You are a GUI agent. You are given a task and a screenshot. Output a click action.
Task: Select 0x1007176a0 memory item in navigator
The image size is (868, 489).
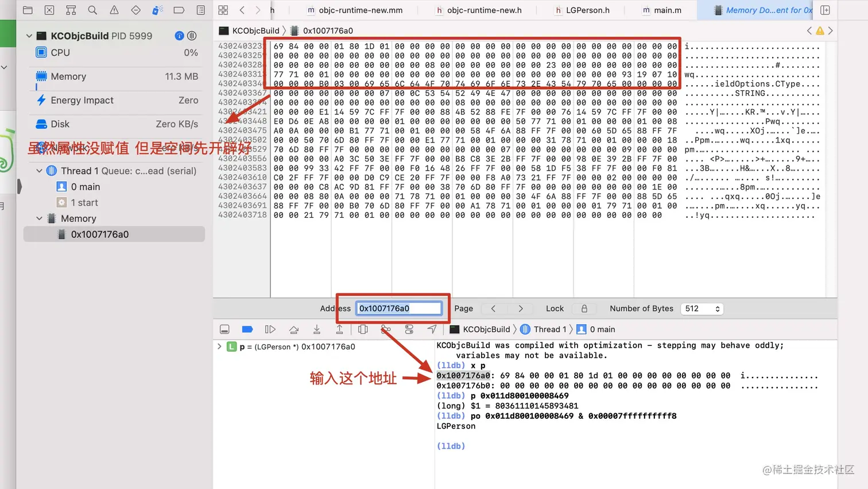pyautogui.click(x=114, y=234)
